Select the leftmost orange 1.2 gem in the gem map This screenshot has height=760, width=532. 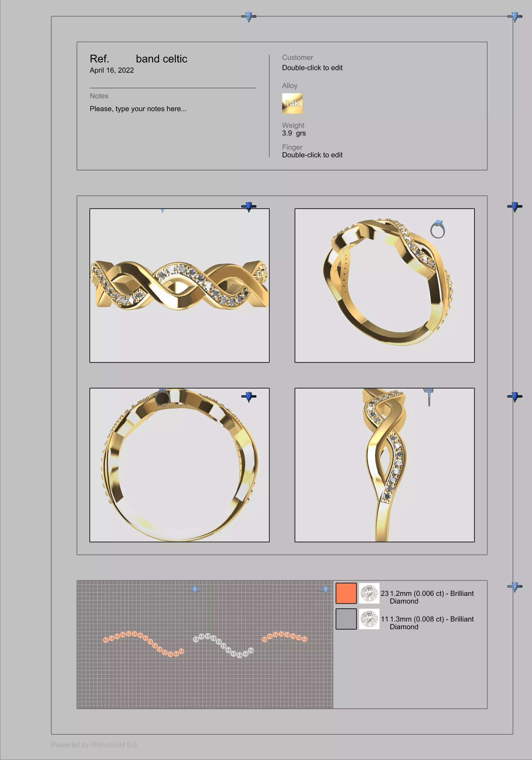tap(106, 640)
